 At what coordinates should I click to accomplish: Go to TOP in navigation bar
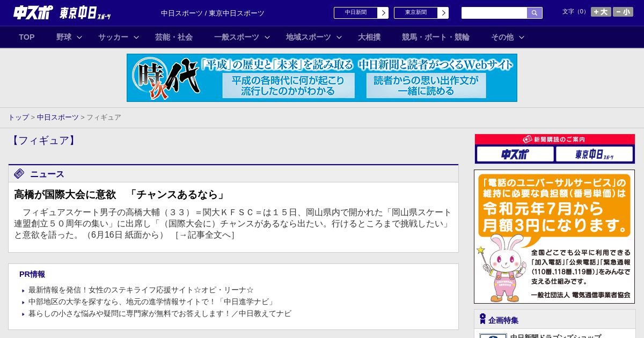[27, 37]
